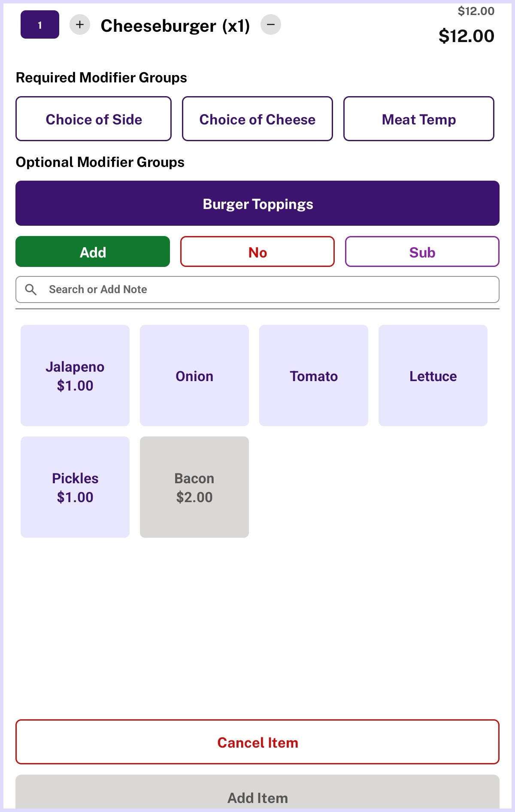This screenshot has width=515, height=812.
Task: Add Pickles topping for $1.00
Action: [x=75, y=487]
